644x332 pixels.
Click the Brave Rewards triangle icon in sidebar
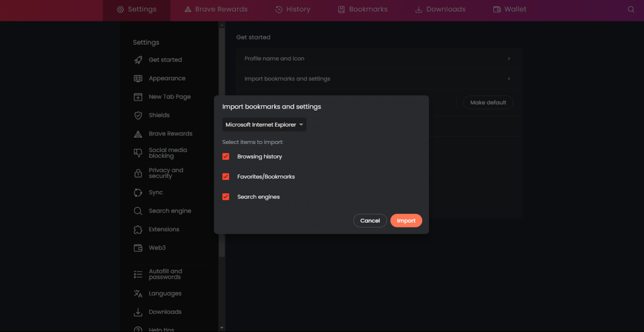(x=138, y=134)
